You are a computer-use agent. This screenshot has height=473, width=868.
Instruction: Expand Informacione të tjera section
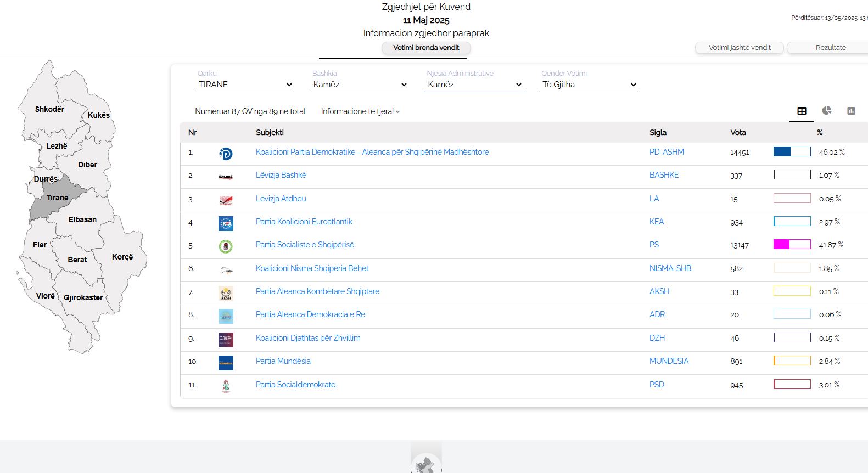[x=360, y=111]
